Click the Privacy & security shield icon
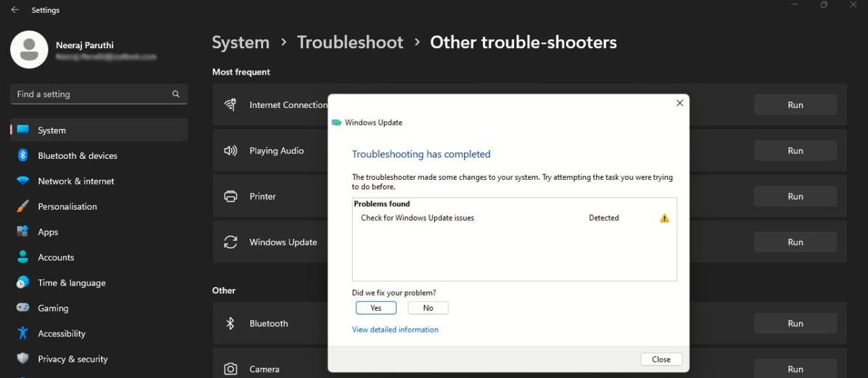The image size is (868, 378). tap(23, 358)
